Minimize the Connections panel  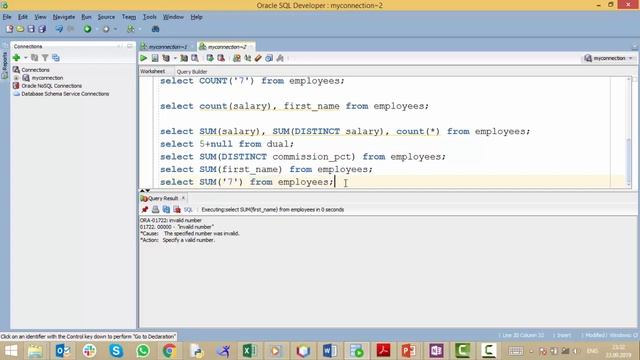(x=129, y=46)
